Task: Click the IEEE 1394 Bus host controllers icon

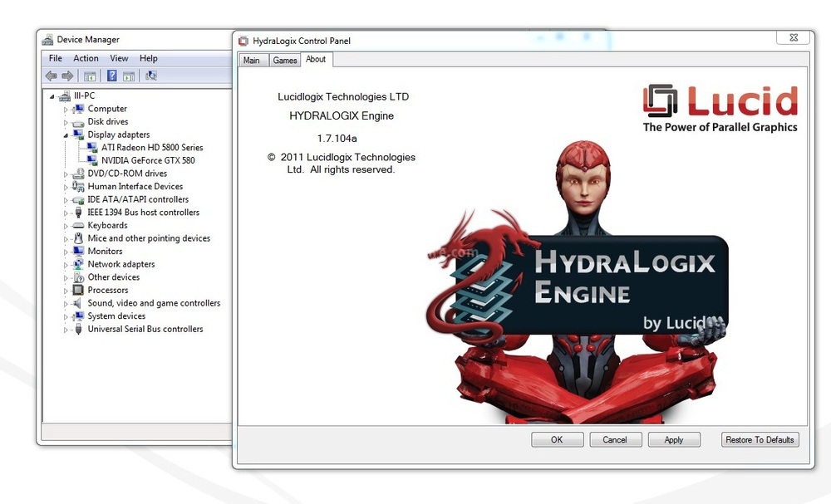Action: 78,213
